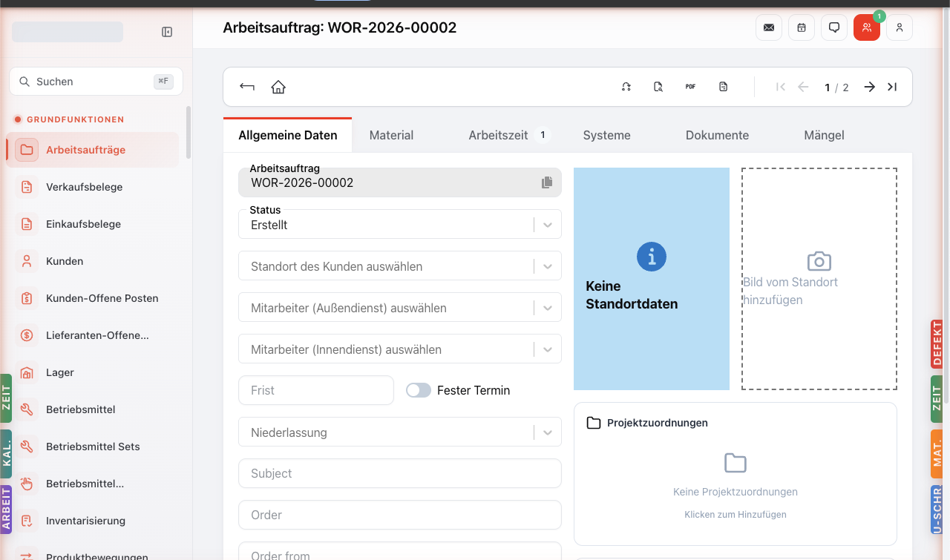Open Lieferanten-Offene... in the sidebar
The image size is (950, 560).
click(93, 335)
